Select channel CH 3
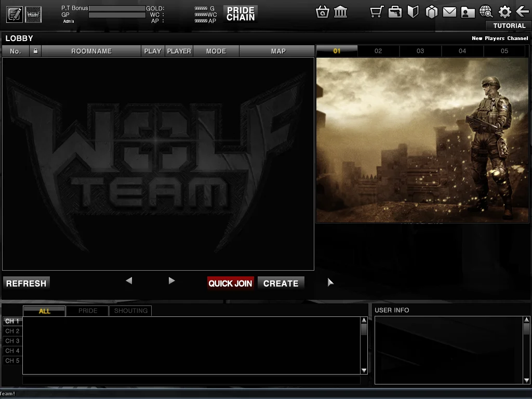 click(x=12, y=341)
